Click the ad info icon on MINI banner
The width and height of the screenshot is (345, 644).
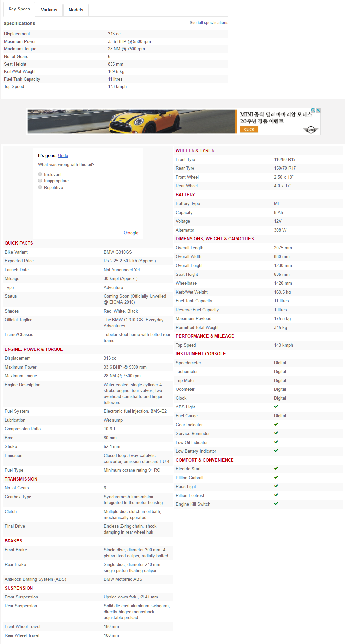[x=313, y=110]
